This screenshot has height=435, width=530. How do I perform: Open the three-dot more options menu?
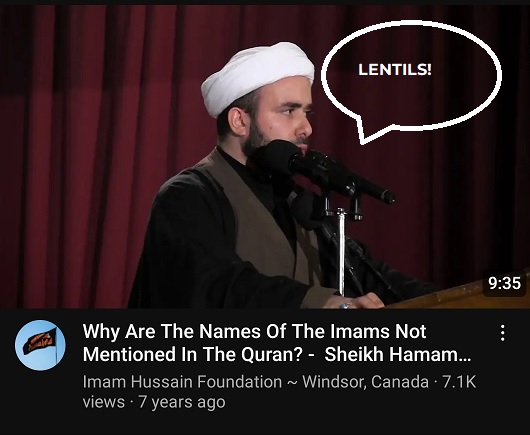coord(503,333)
